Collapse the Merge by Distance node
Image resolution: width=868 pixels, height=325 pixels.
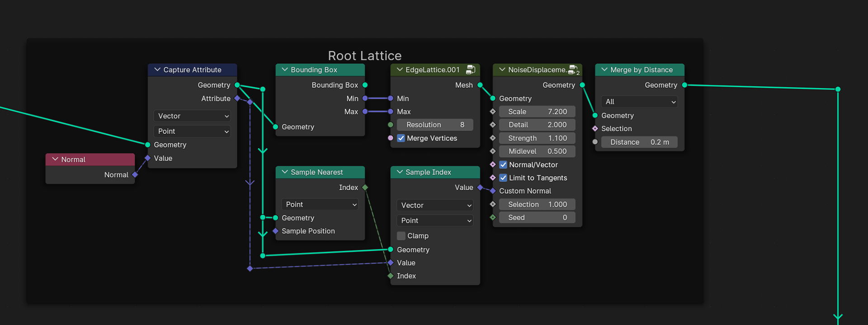point(604,70)
